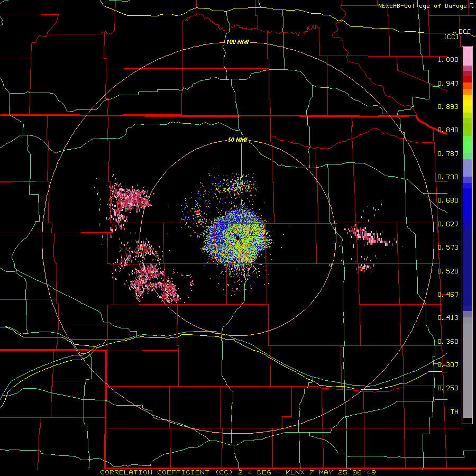Click the pink top segment of color scale
476x476 pixels.
[467, 57]
